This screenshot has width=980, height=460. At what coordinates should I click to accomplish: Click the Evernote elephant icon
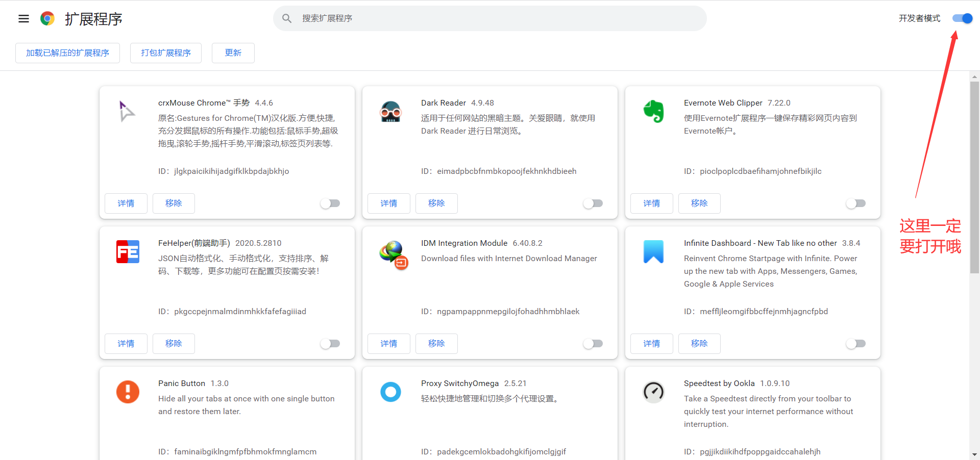653,111
